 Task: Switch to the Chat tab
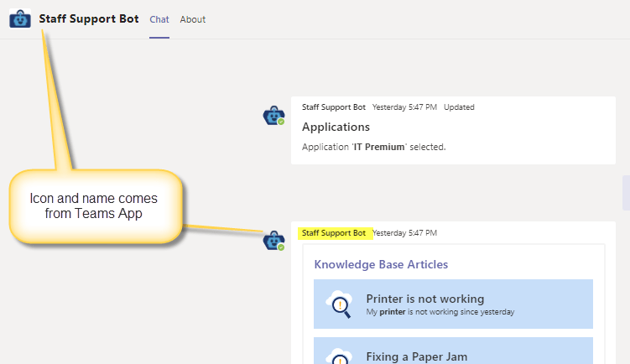click(x=159, y=19)
